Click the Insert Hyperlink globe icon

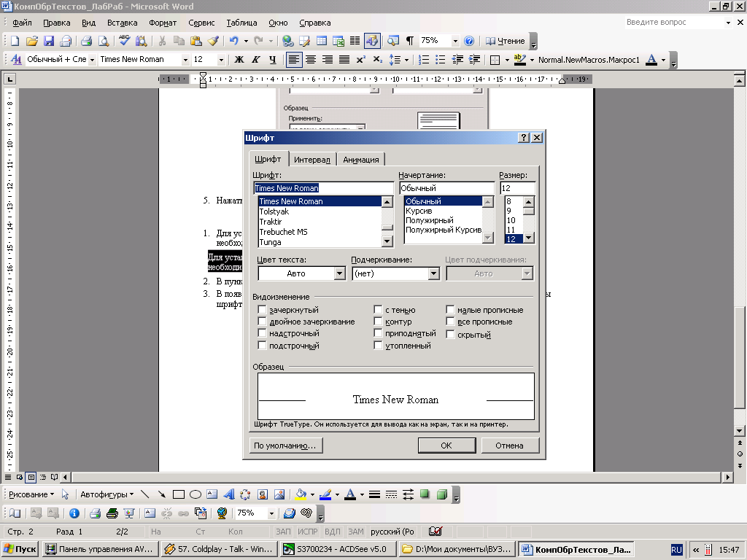pos(287,42)
